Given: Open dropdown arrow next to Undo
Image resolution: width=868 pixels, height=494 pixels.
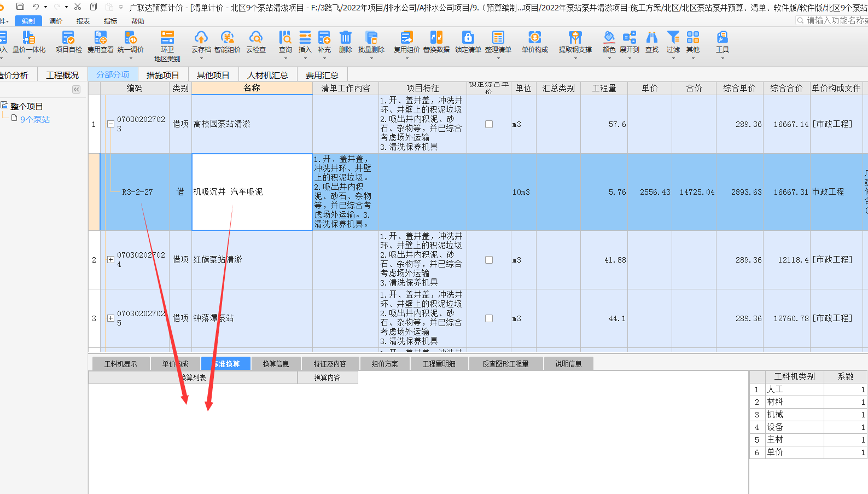Looking at the screenshot, I should pyautogui.click(x=45, y=7).
